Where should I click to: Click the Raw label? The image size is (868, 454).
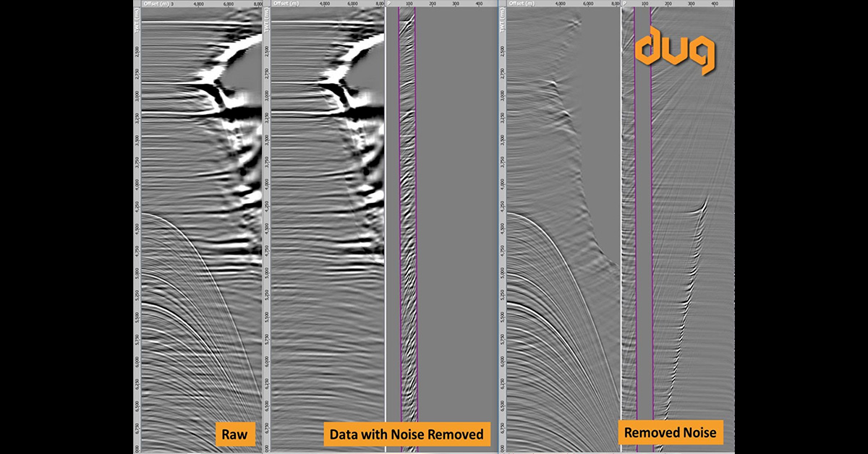click(233, 434)
